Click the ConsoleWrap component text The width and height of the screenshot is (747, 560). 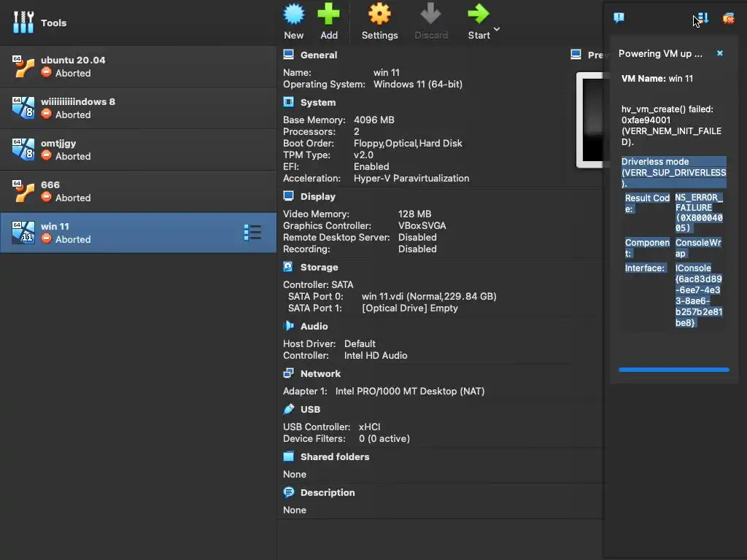tap(698, 248)
